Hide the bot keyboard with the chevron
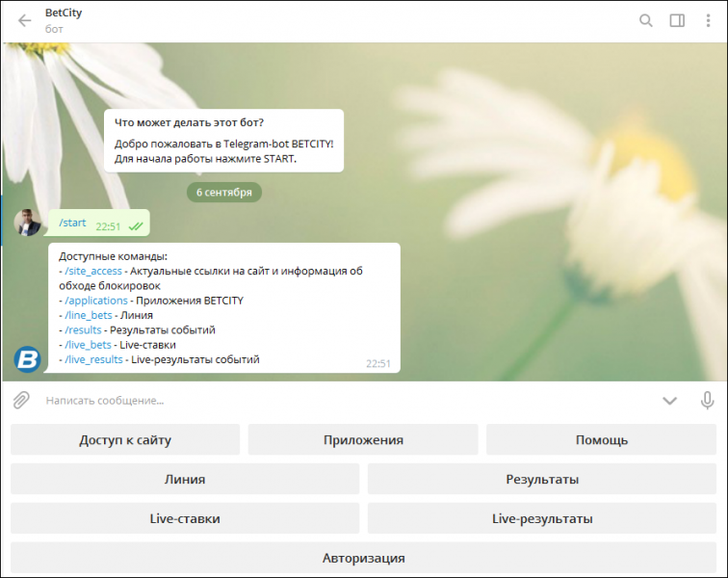 [x=669, y=400]
